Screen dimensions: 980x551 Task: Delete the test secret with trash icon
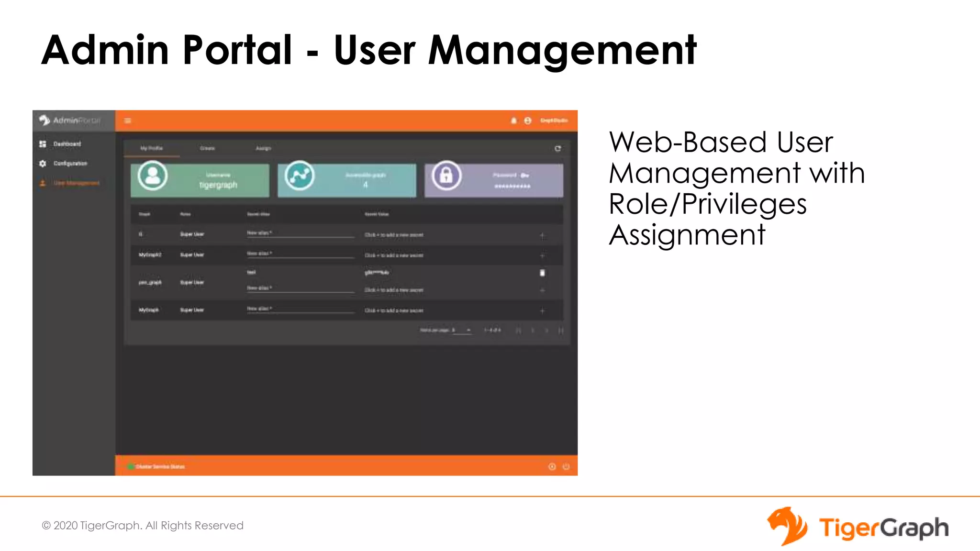pyautogui.click(x=542, y=273)
